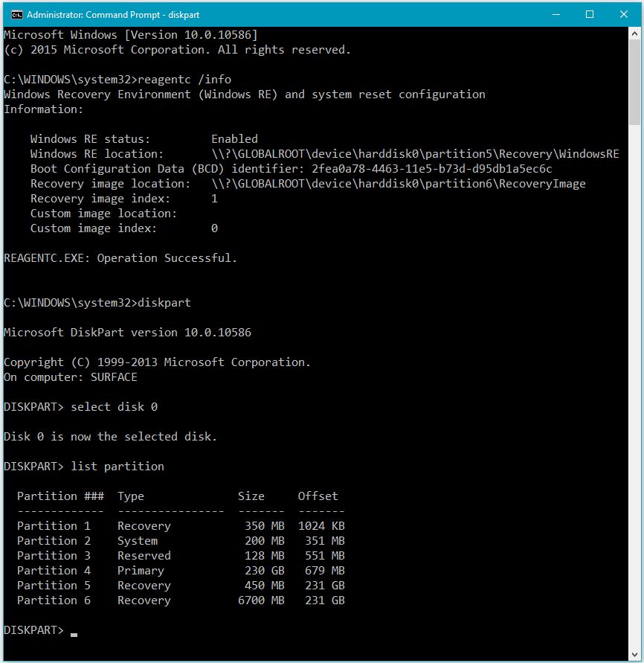This screenshot has width=644, height=663.
Task: Click the '(c) 2015 Microsoft Corporation' copyright line
Action: coord(177,49)
